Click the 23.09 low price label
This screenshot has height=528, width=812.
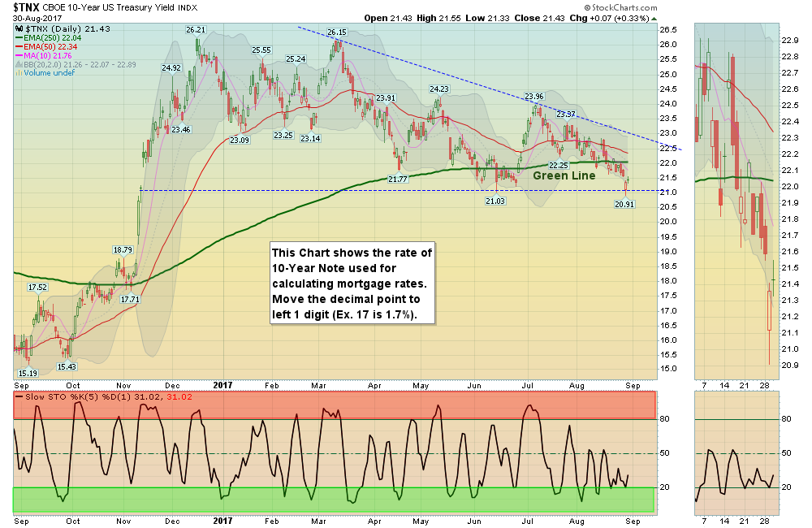tap(240, 140)
